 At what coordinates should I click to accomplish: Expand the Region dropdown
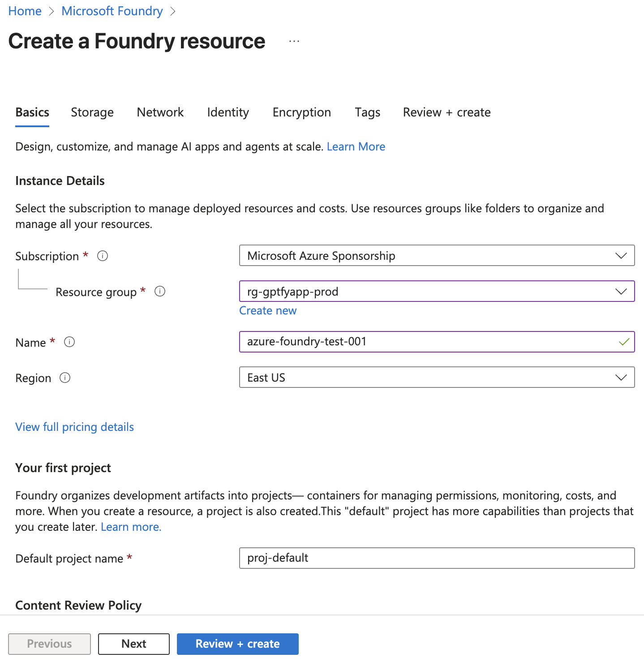click(437, 378)
